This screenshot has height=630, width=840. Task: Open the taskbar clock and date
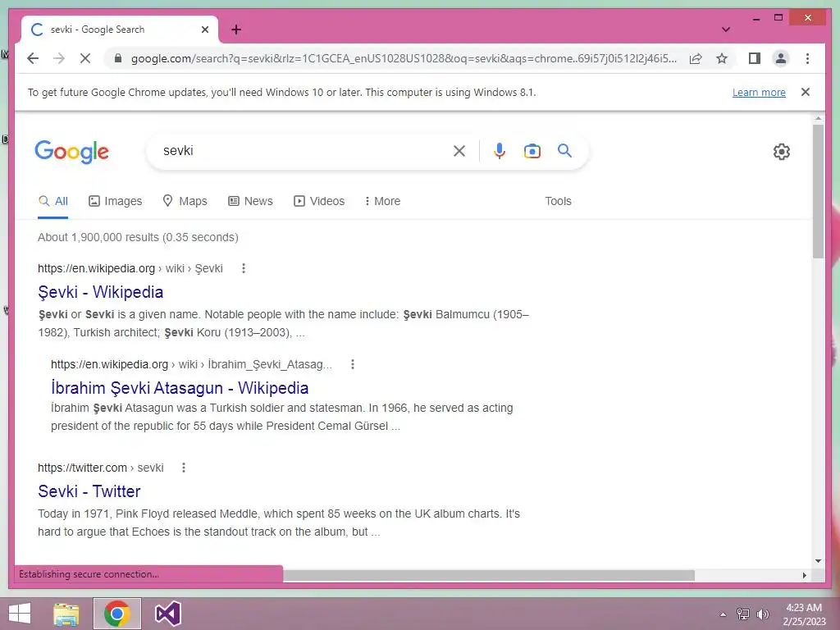click(804, 614)
